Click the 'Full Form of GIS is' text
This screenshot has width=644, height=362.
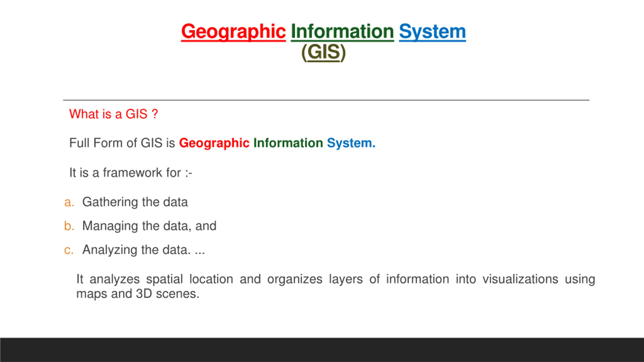coord(122,143)
